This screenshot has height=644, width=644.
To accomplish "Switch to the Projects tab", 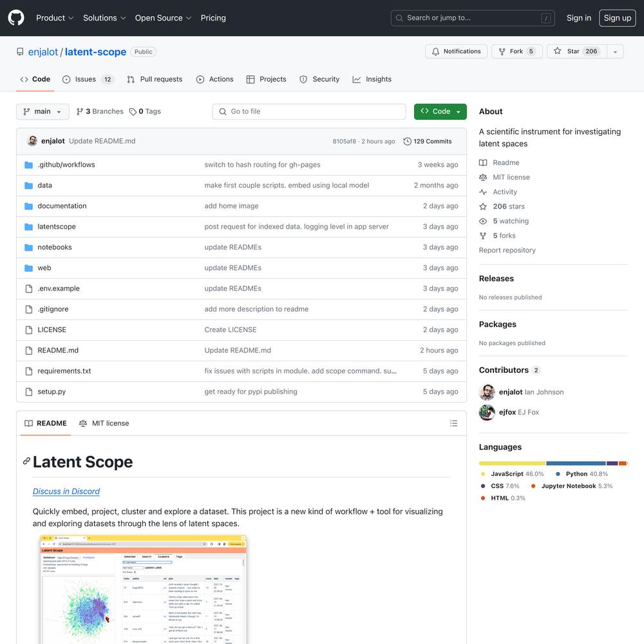I will (266, 79).
